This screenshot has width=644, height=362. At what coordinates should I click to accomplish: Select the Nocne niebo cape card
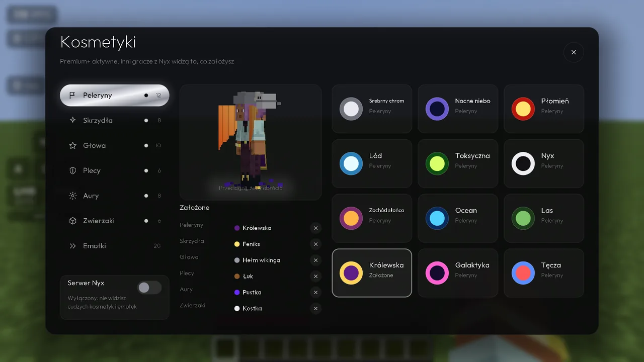tap(458, 109)
